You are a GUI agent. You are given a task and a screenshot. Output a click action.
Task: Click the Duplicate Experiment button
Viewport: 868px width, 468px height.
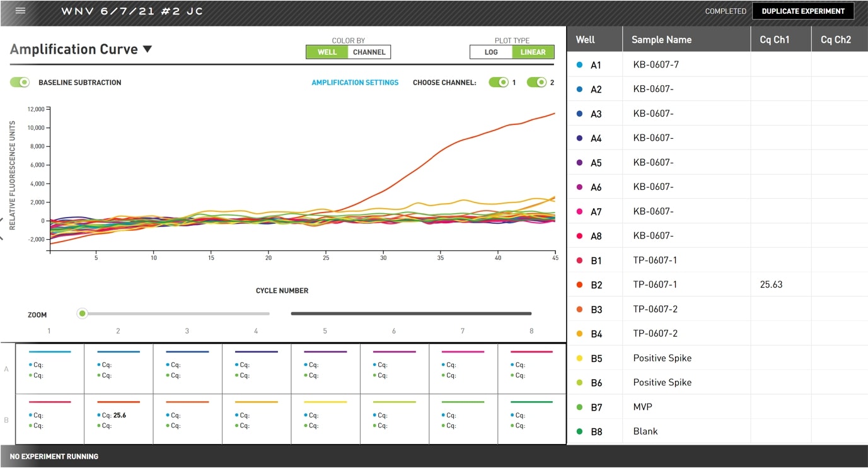click(x=802, y=11)
